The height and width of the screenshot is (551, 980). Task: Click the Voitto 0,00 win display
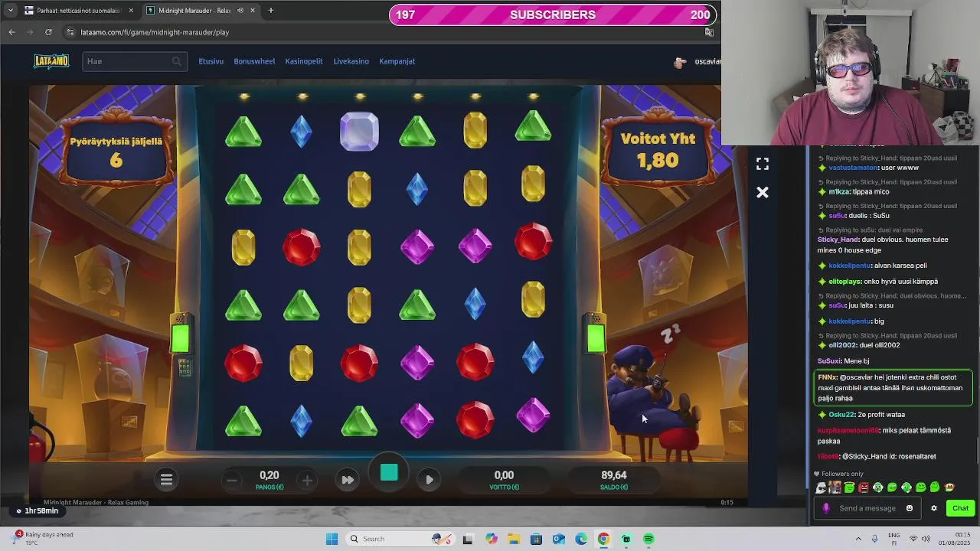(x=504, y=480)
